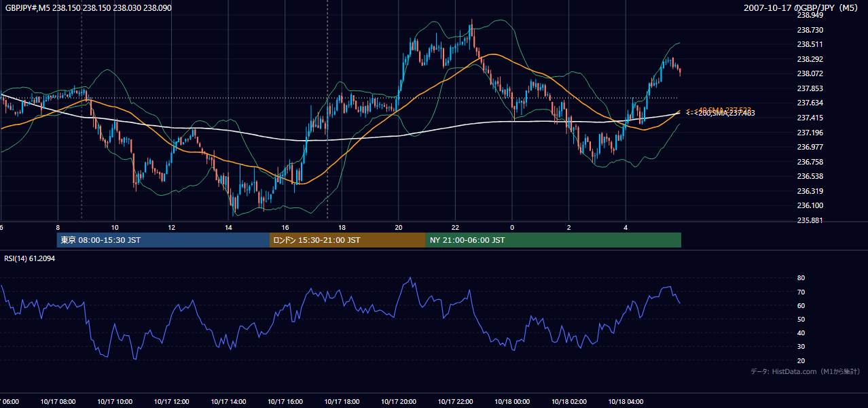Click the 10/18 02:00 time axis label
Image resolution: width=868 pixels, height=408 pixels.
tap(569, 402)
